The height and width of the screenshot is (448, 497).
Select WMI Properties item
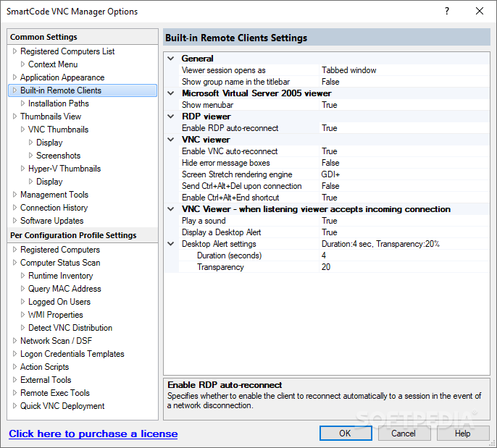coord(56,314)
